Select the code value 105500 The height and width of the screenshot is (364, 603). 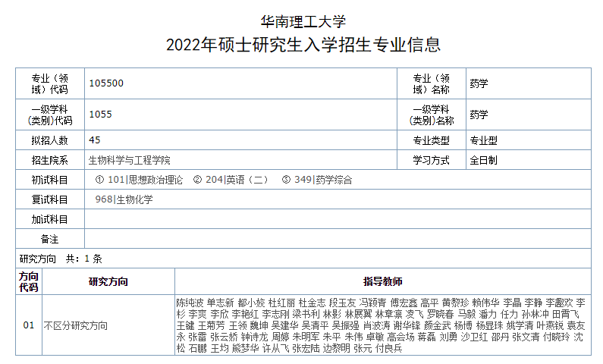106,83
